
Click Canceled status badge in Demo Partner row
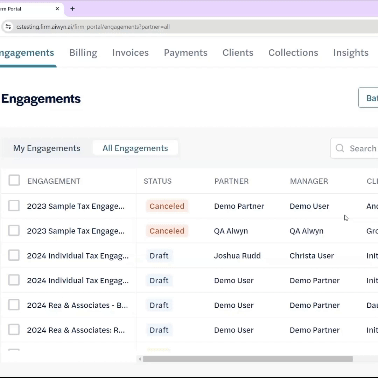[x=167, y=206]
